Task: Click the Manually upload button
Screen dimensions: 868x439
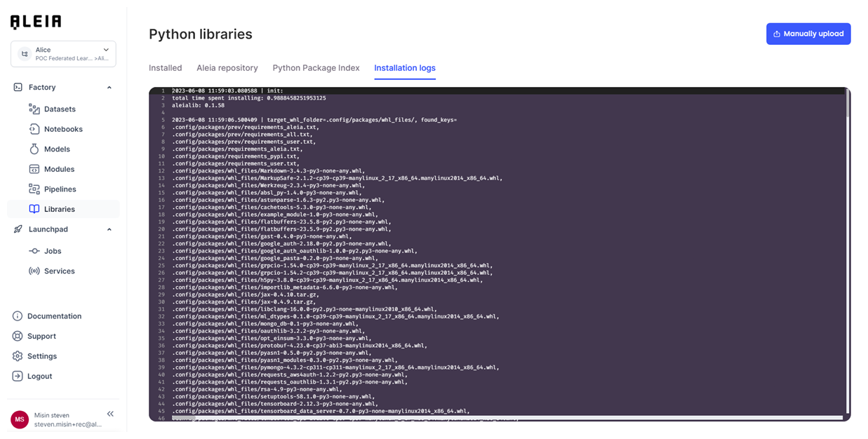Action: [808, 34]
